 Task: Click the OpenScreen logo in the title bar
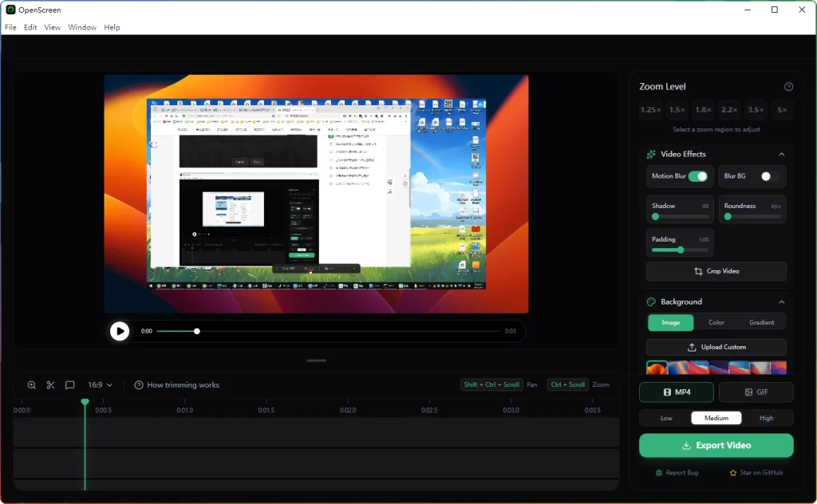10,10
